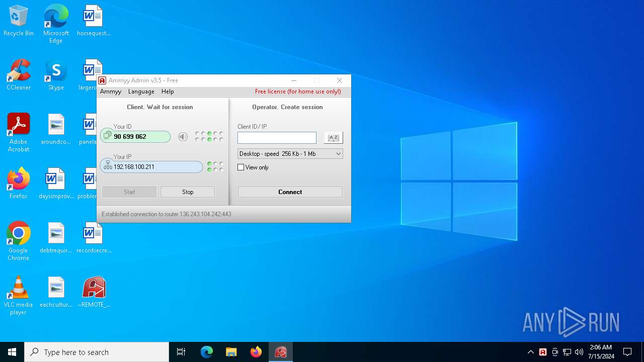Click the Start button in Ammyy

coord(129,192)
